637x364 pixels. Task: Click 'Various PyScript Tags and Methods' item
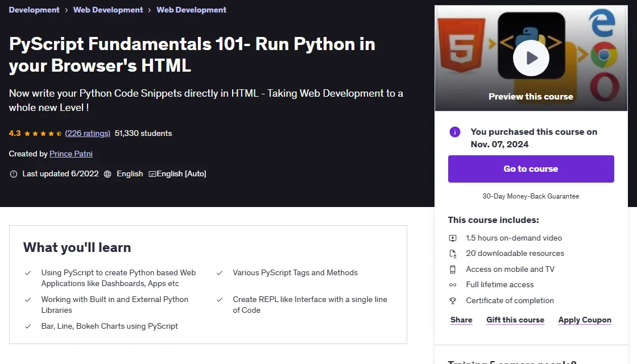click(x=295, y=273)
